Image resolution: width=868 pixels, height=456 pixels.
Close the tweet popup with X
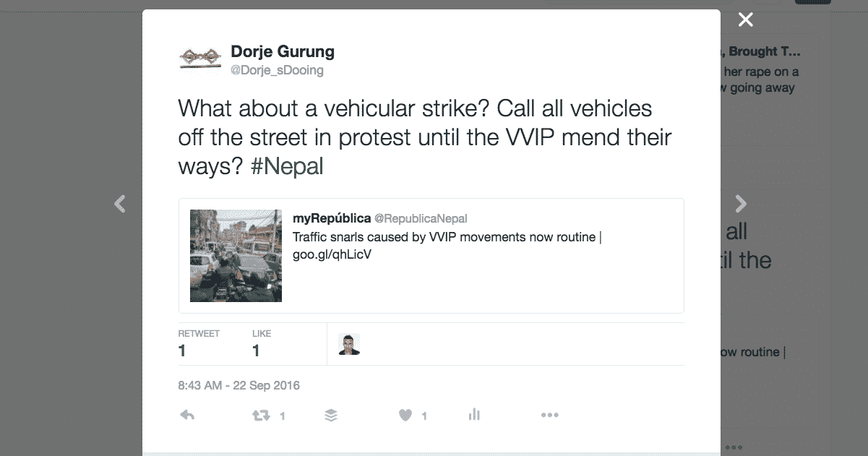click(x=745, y=20)
